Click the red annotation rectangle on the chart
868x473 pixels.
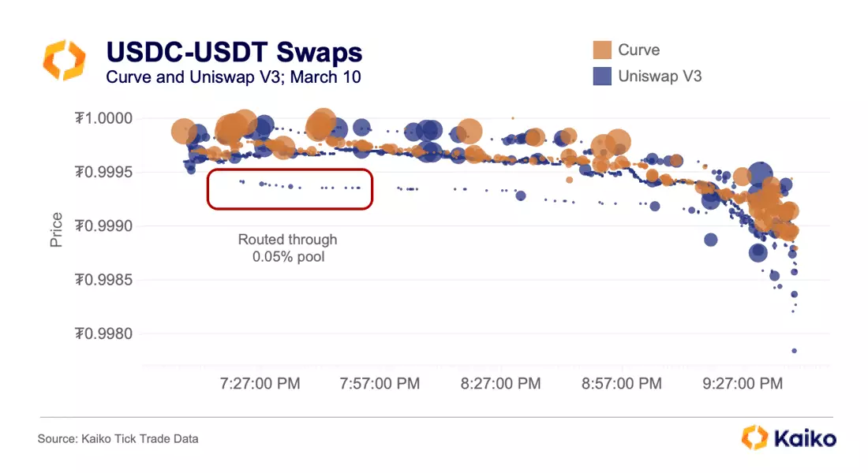pyautogui.click(x=290, y=189)
